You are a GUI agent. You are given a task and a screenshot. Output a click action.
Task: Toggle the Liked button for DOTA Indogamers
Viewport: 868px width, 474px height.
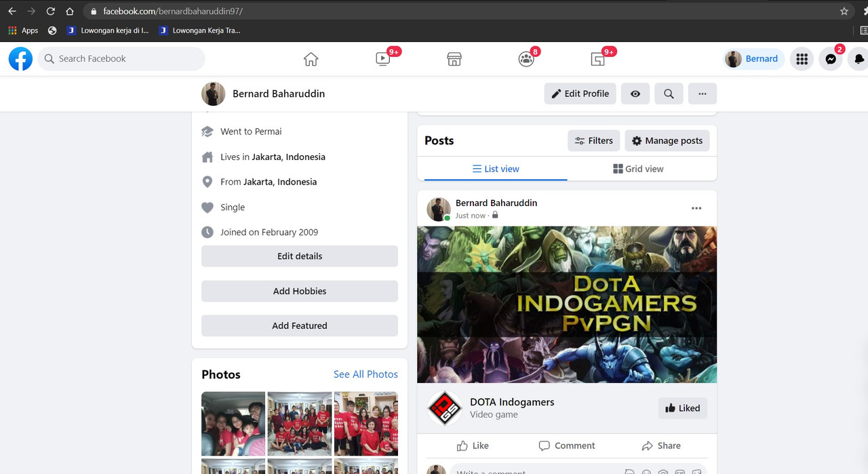(683, 408)
